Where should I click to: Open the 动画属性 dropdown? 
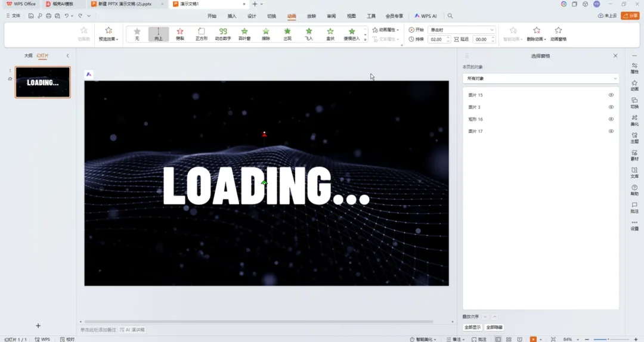pos(386,30)
